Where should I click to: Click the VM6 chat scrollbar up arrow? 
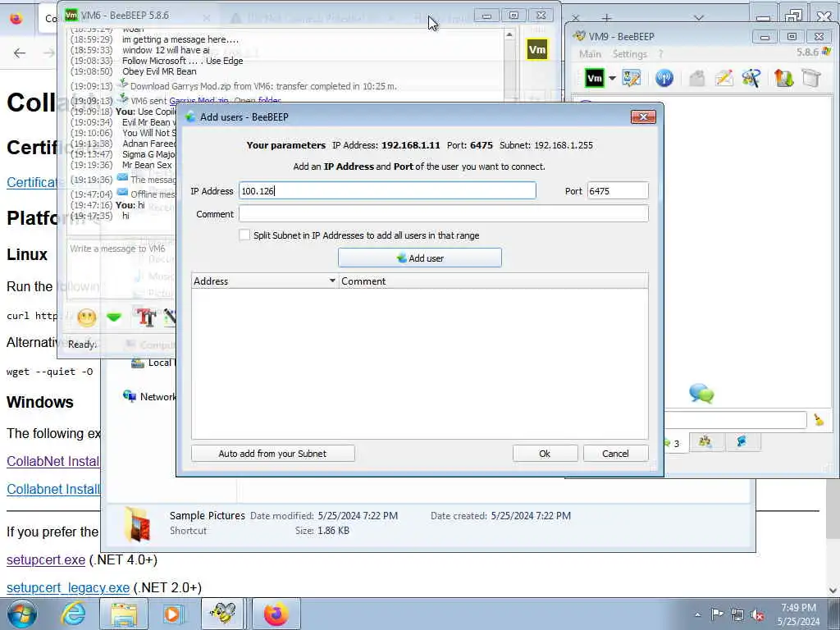[x=509, y=34]
